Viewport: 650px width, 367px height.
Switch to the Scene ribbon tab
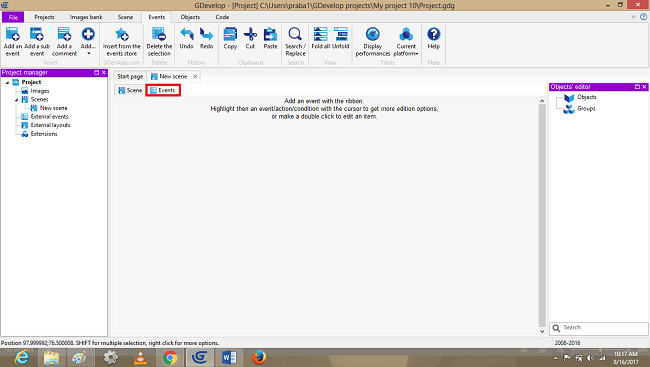[125, 17]
